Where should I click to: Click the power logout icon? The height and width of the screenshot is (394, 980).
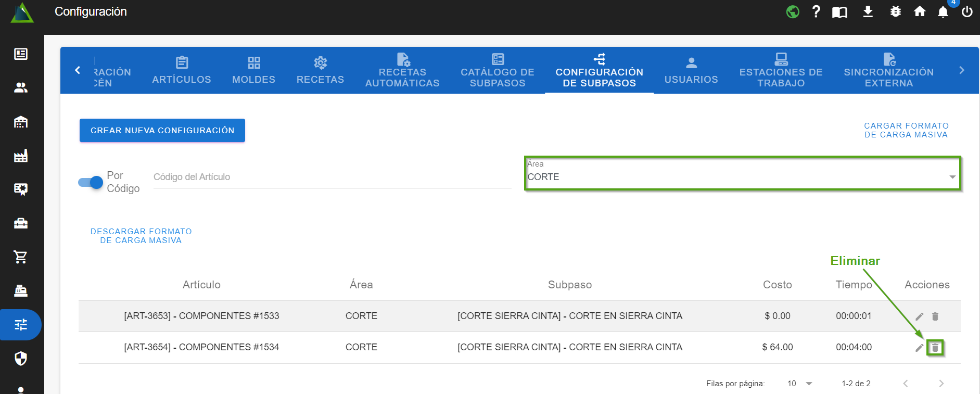click(966, 11)
